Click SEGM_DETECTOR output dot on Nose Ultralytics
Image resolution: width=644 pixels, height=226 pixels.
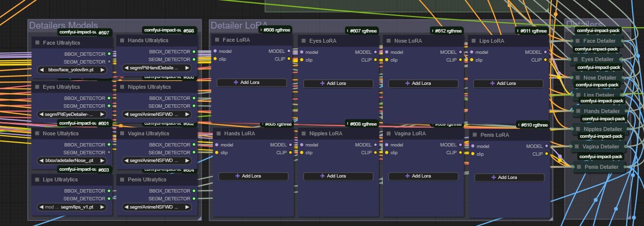tap(110, 152)
